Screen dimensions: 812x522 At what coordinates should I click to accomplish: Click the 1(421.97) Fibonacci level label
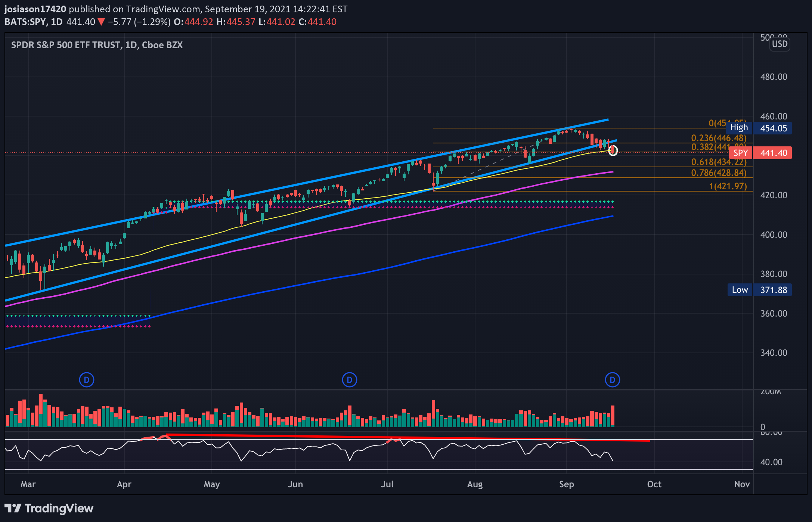coord(728,186)
